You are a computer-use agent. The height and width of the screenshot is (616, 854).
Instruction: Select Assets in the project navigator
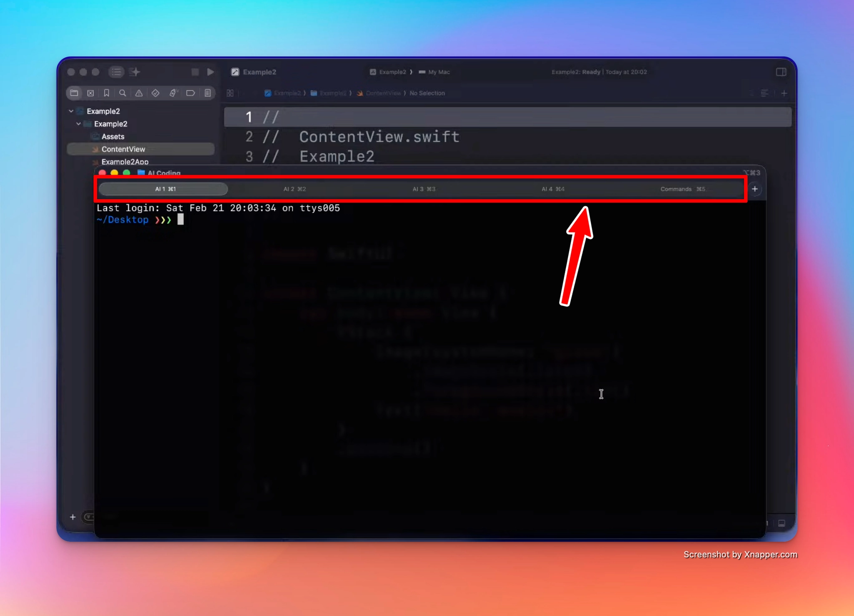click(113, 136)
